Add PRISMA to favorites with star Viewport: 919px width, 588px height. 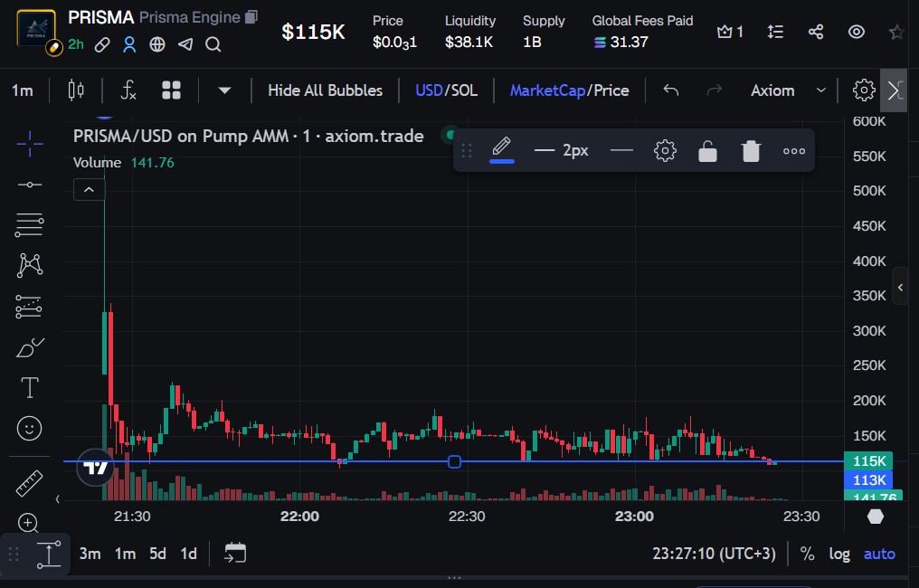click(896, 32)
